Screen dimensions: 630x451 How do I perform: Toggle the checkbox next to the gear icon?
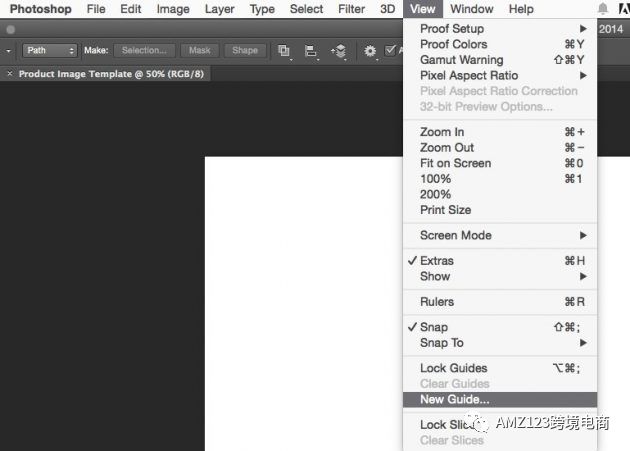390,50
